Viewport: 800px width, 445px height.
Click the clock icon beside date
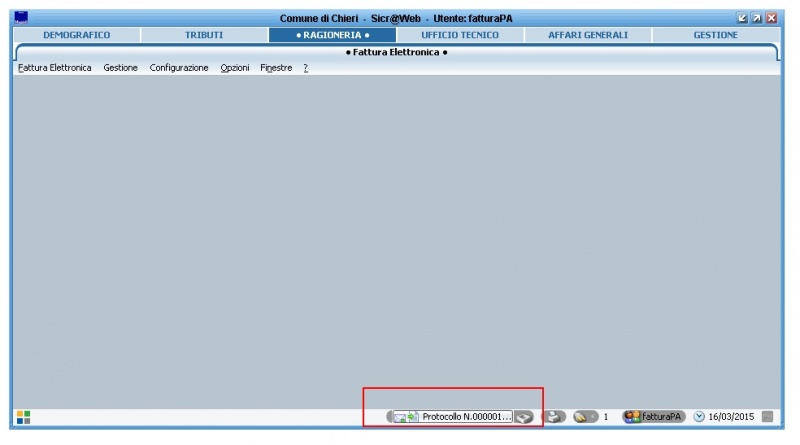coord(699,417)
